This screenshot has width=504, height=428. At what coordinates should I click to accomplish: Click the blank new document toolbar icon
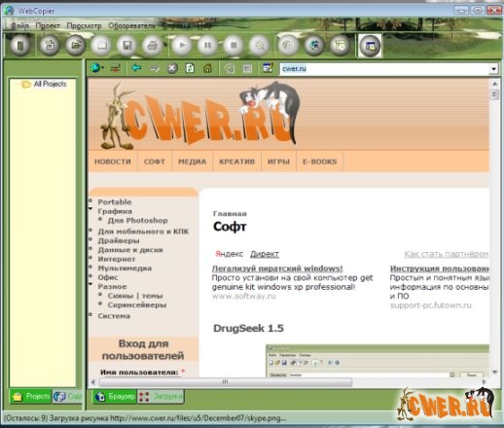click(x=101, y=45)
